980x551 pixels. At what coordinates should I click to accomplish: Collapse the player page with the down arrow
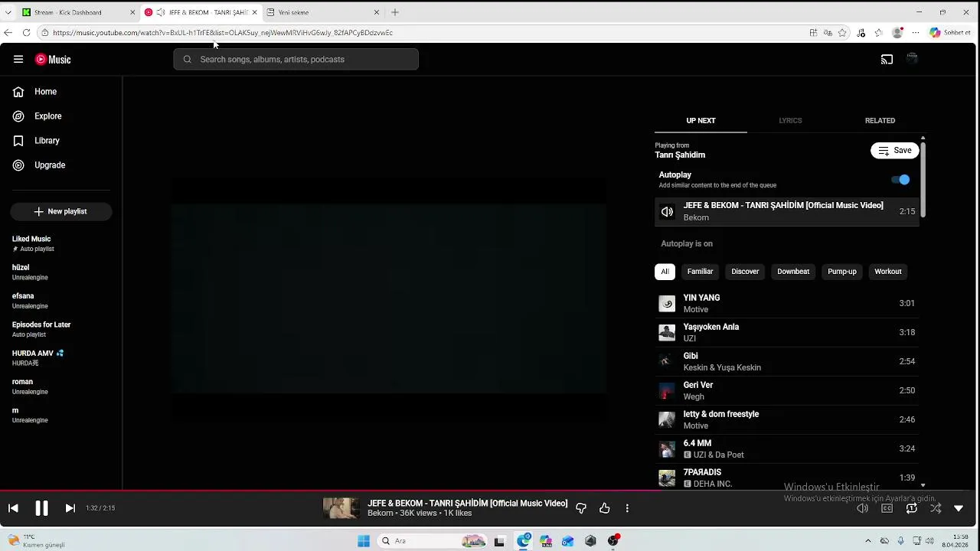959,508
